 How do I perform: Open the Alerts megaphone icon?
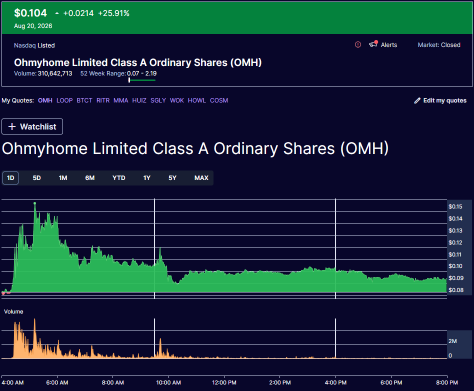pyautogui.click(x=373, y=44)
